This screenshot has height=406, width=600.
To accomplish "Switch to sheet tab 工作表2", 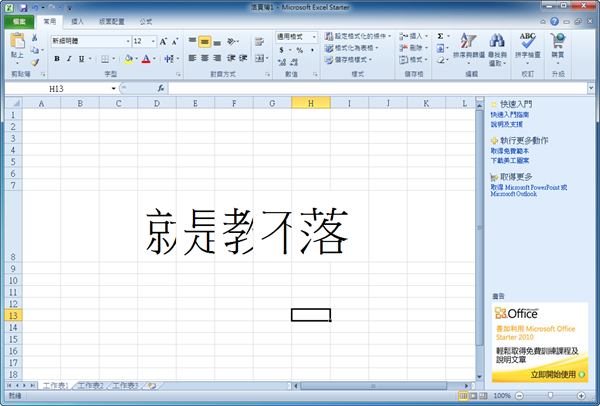I will point(90,385).
